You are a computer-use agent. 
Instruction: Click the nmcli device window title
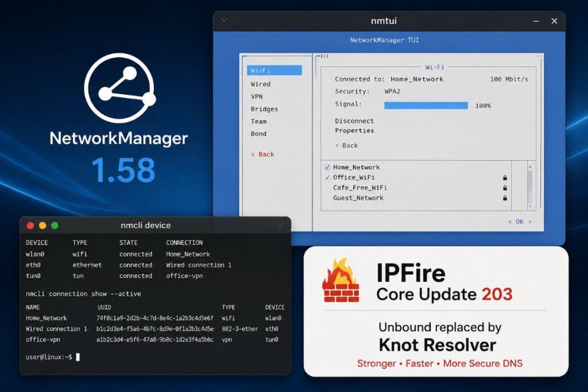point(145,225)
